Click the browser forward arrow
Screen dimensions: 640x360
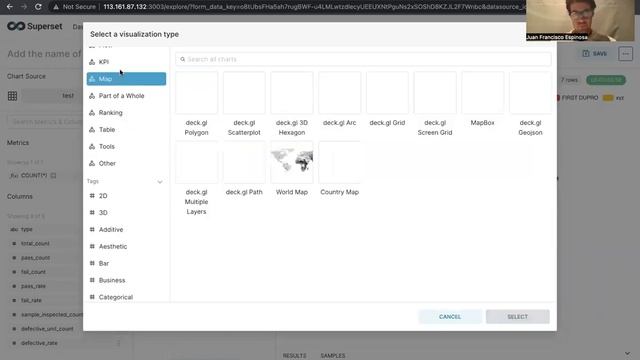[x=24, y=7]
